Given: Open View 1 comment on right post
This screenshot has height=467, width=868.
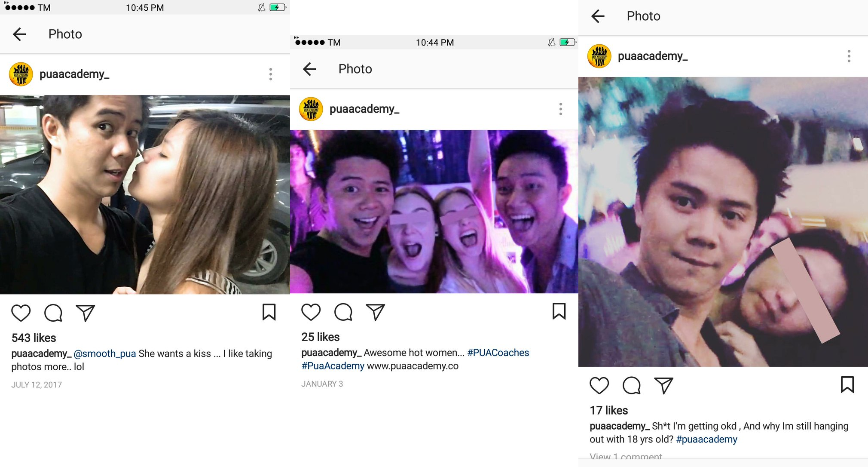Looking at the screenshot, I should tap(626, 457).
